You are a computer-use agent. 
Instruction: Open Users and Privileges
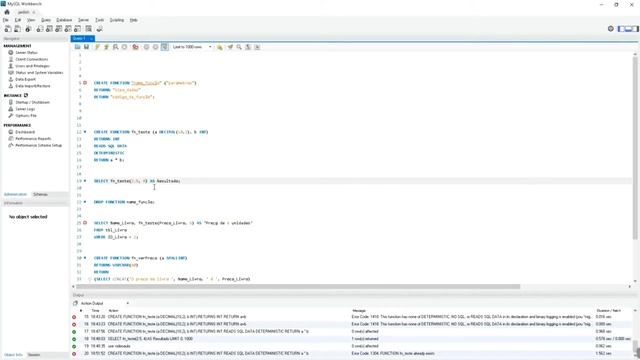pyautogui.click(x=32, y=66)
